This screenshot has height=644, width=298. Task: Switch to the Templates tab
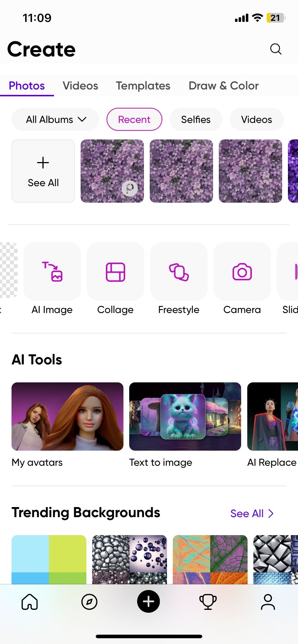coord(143,86)
